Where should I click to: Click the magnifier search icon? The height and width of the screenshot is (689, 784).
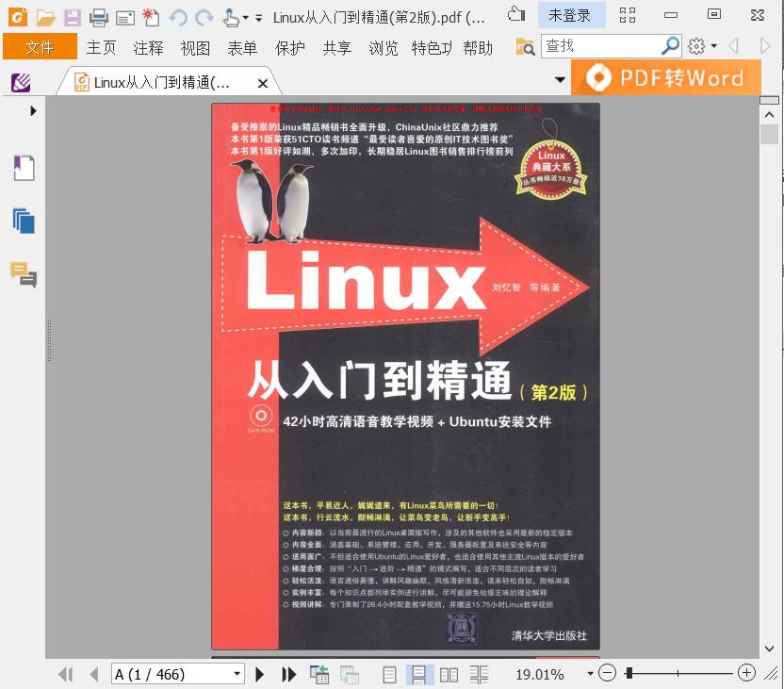671,46
